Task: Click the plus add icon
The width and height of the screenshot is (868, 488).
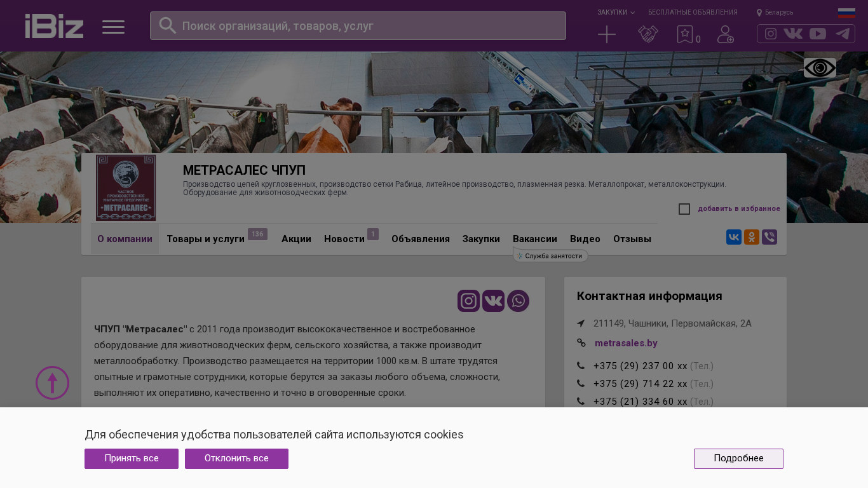Action: click(607, 34)
